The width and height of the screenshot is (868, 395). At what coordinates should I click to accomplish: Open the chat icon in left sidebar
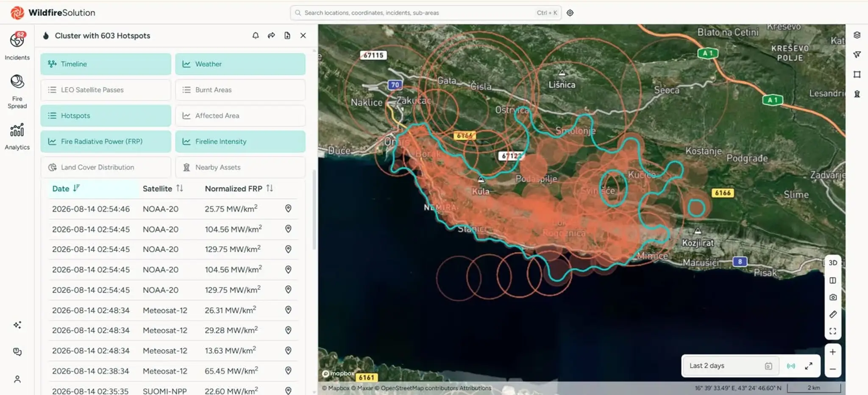(17, 352)
